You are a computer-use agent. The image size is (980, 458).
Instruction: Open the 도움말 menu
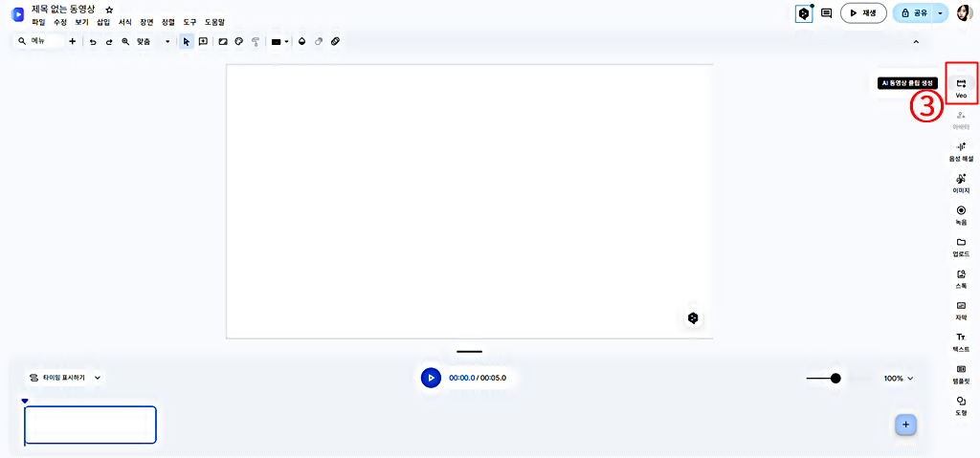[214, 22]
